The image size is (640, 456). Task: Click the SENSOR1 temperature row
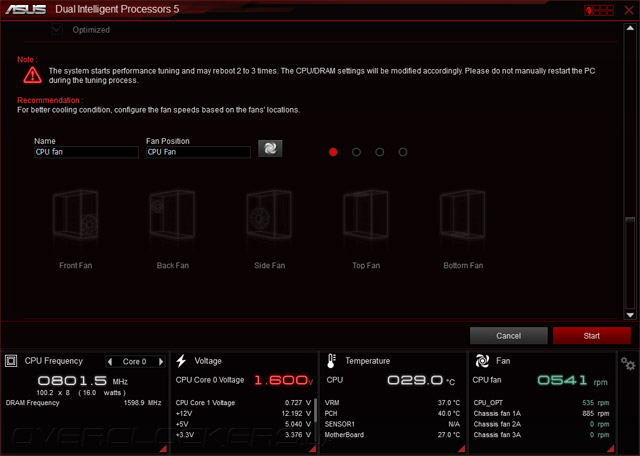coord(392,424)
